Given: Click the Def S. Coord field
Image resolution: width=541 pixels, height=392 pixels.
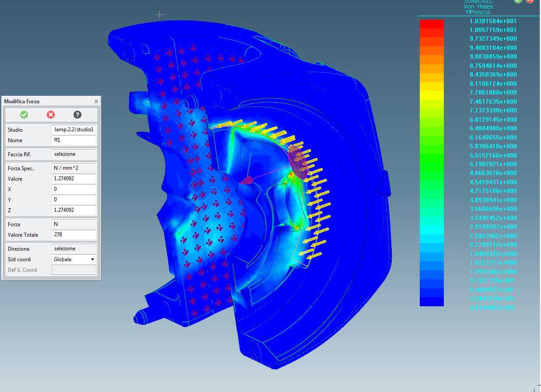Looking at the screenshot, I should pos(74,269).
